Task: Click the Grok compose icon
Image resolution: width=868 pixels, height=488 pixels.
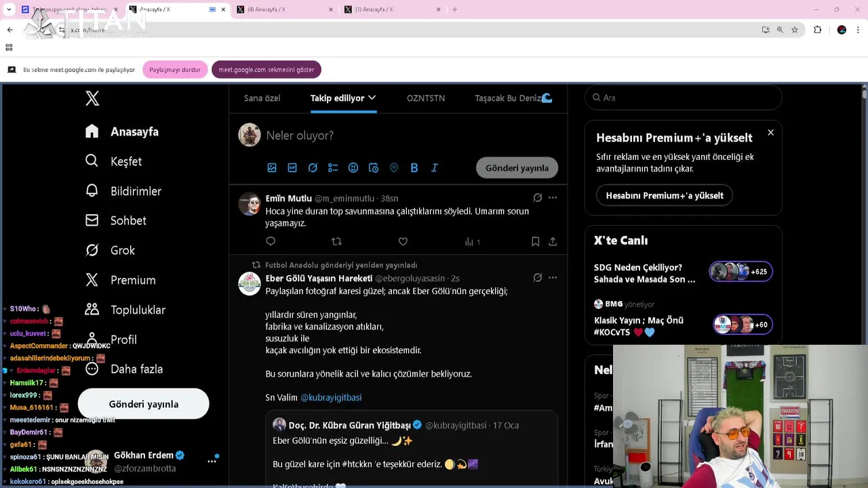Action: point(313,167)
